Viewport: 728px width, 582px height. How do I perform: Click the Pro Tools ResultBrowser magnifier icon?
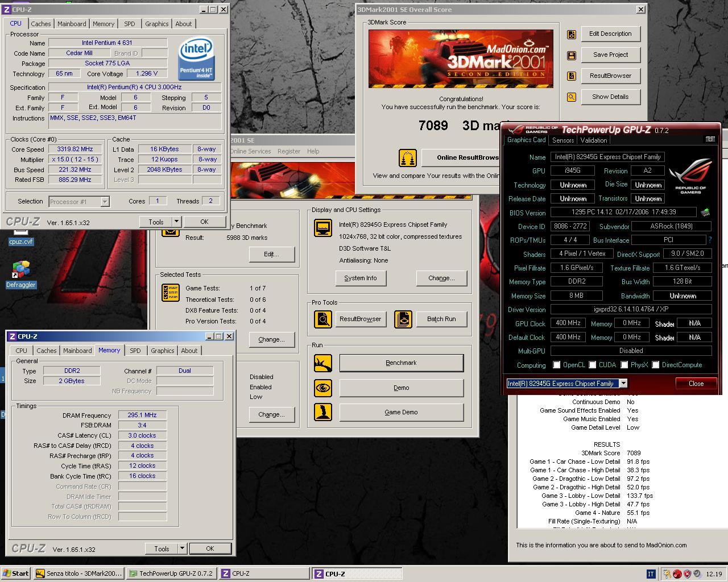[323, 319]
